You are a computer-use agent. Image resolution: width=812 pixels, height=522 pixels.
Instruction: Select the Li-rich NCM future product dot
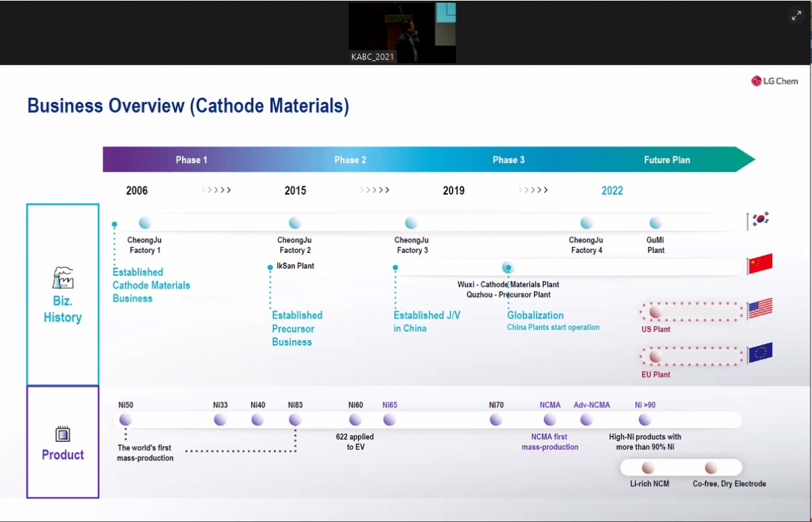coord(648,468)
